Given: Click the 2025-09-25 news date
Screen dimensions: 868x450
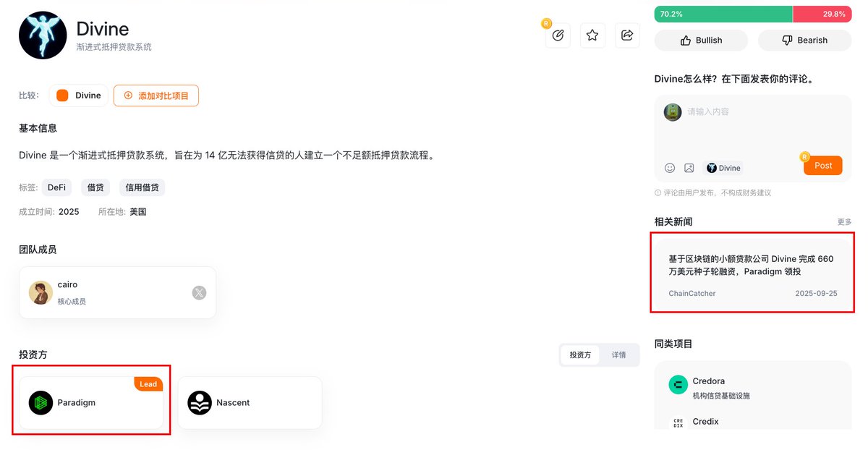Looking at the screenshot, I should [816, 293].
